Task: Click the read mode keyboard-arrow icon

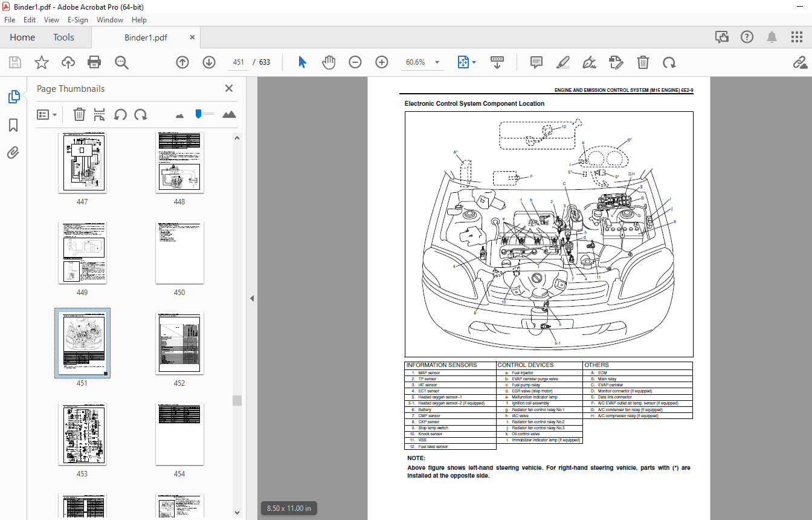Action: (497, 62)
